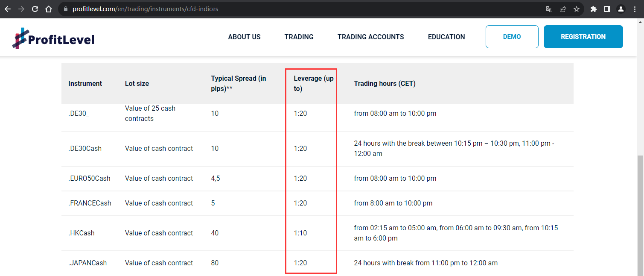This screenshot has height=276, width=644.
Task: Reload the page with refresh icon
Action: [x=35, y=9]
